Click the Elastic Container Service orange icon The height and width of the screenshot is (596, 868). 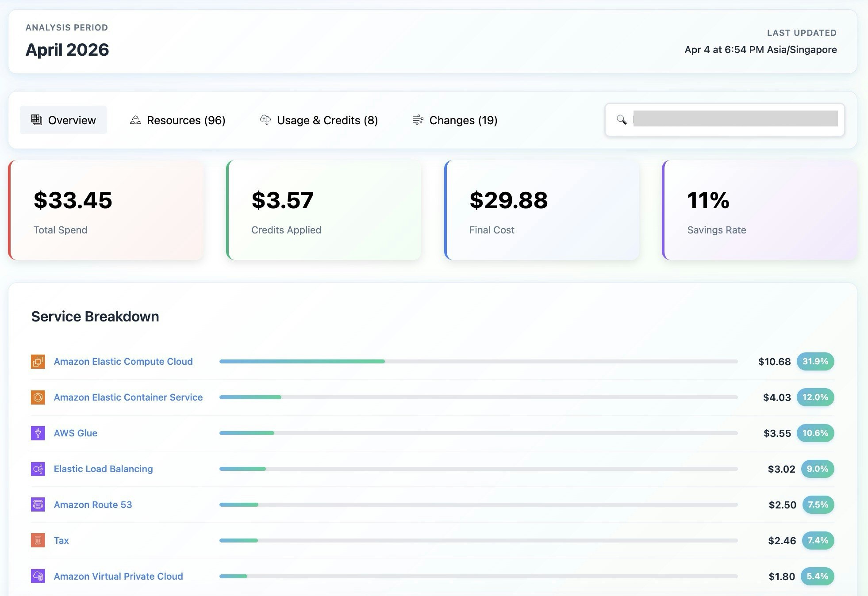click(x=38, y=397)
